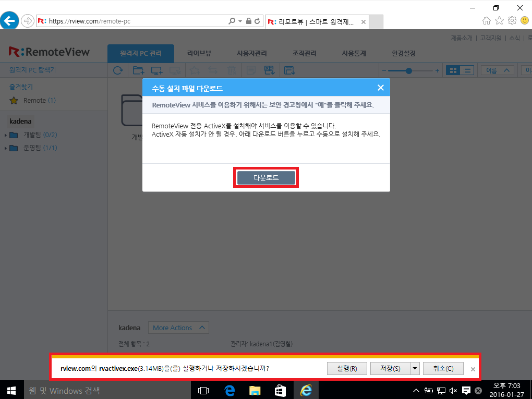The width and height of the screenshot is (532, 399).
Task: Click the zoom slider handle
Action: pyautogui.click(x=409, y=70)
